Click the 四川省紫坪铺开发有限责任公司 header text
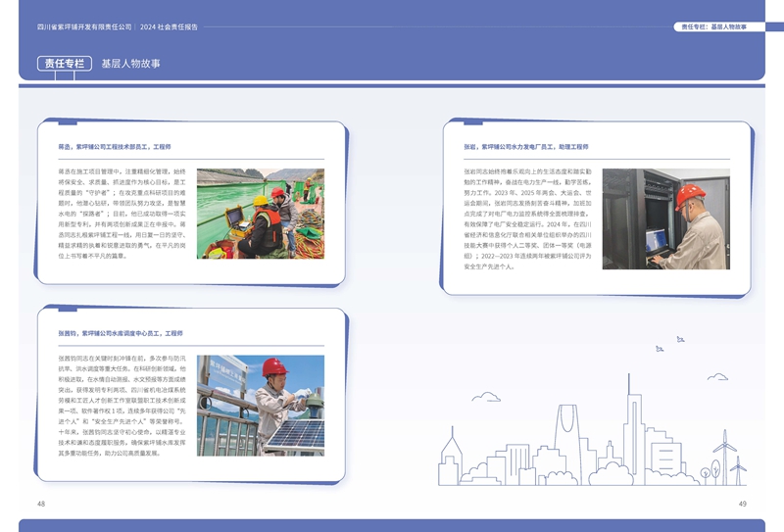Viewport: 784px width, 532px height. click(85, 26)
